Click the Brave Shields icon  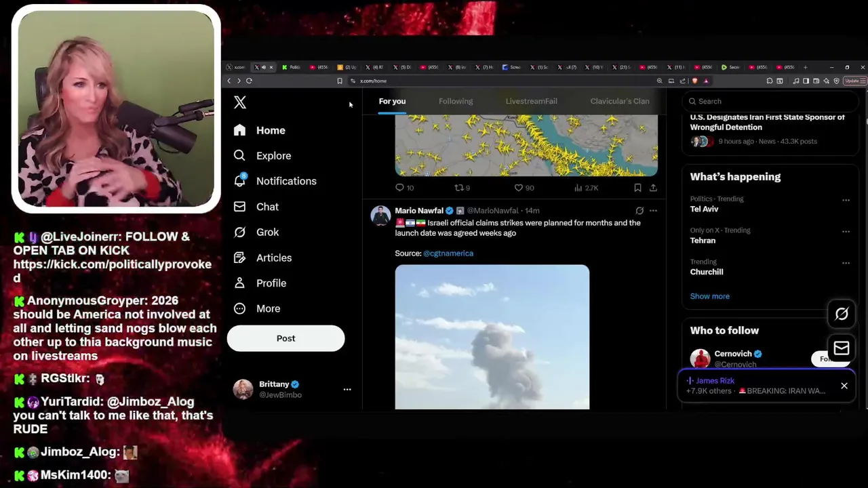pos(694,81)
